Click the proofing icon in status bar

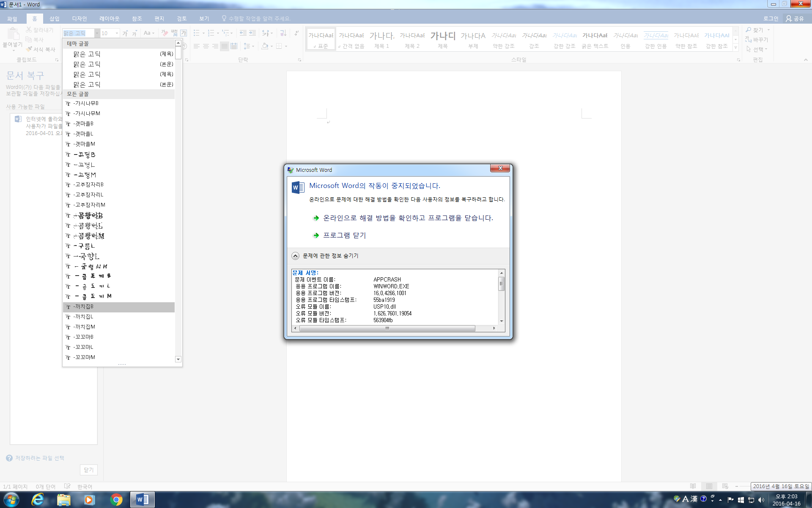click(x=67, y=486)
